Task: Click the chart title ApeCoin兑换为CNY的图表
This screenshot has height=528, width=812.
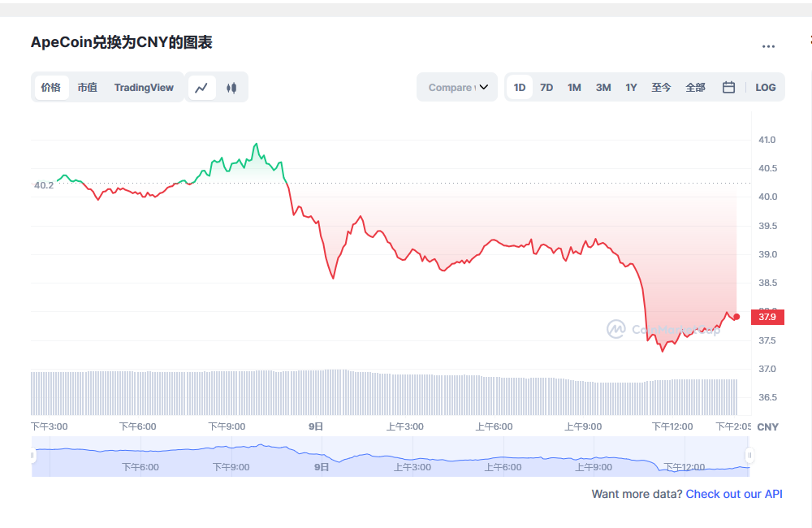Action: point(122,42)
